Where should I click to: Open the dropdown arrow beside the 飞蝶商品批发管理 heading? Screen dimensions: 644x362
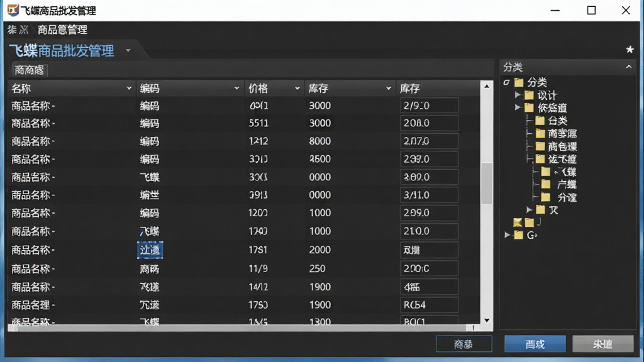(128, 50)
